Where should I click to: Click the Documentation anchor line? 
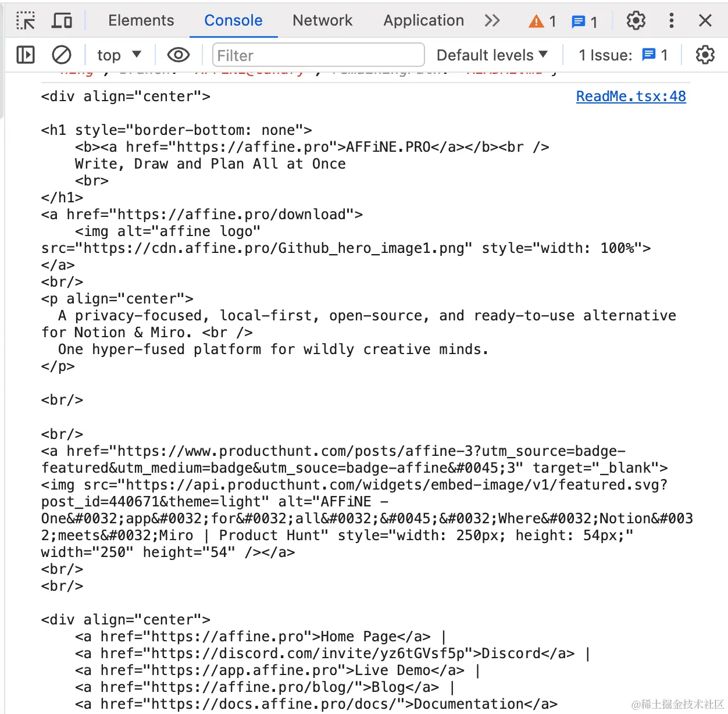(316, 704)
